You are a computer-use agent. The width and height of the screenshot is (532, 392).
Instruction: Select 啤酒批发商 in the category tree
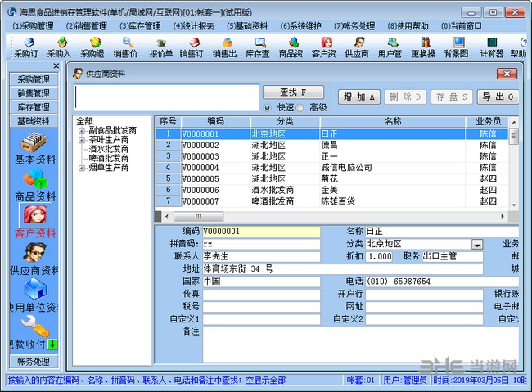109,159
